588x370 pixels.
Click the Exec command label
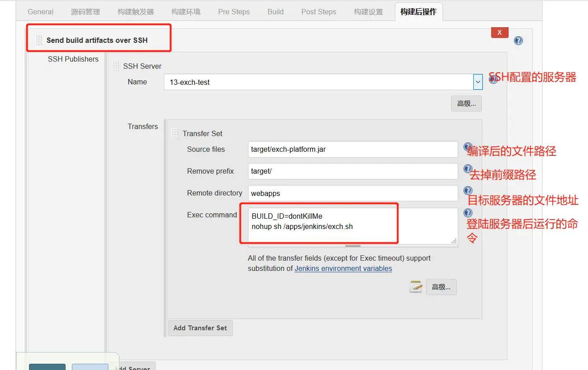tap(212, 215)
